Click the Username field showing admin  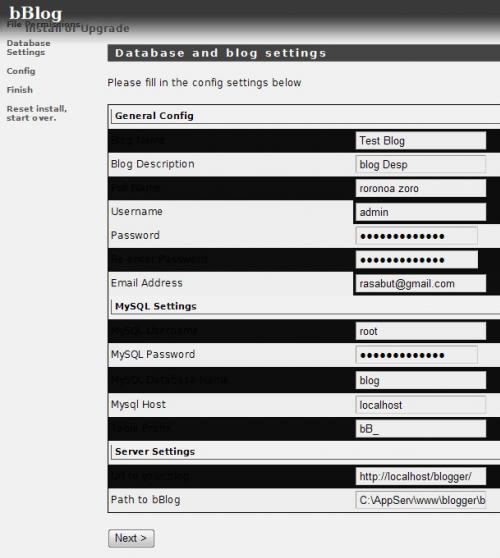pyautogui.click(x=421, y=212)
